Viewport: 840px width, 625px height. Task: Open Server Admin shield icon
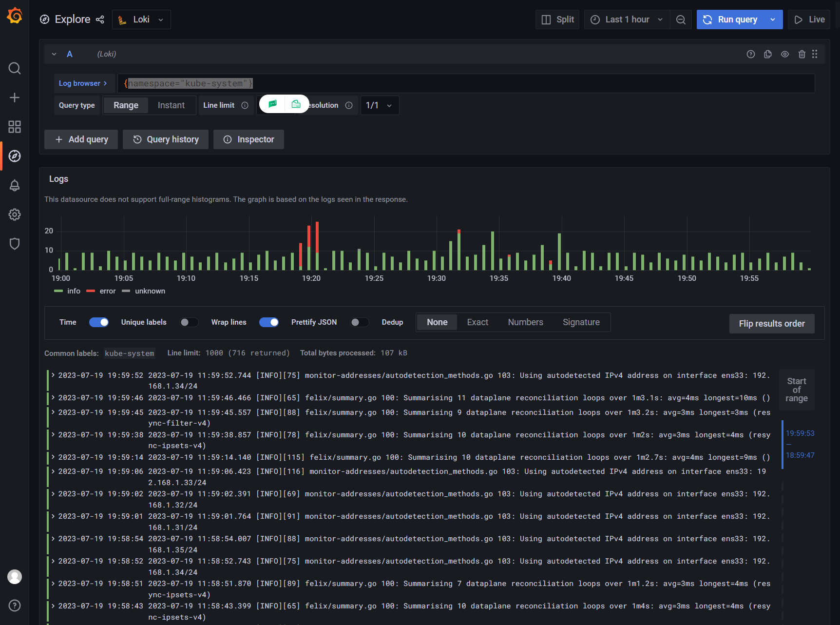click(x=15, y=244)
